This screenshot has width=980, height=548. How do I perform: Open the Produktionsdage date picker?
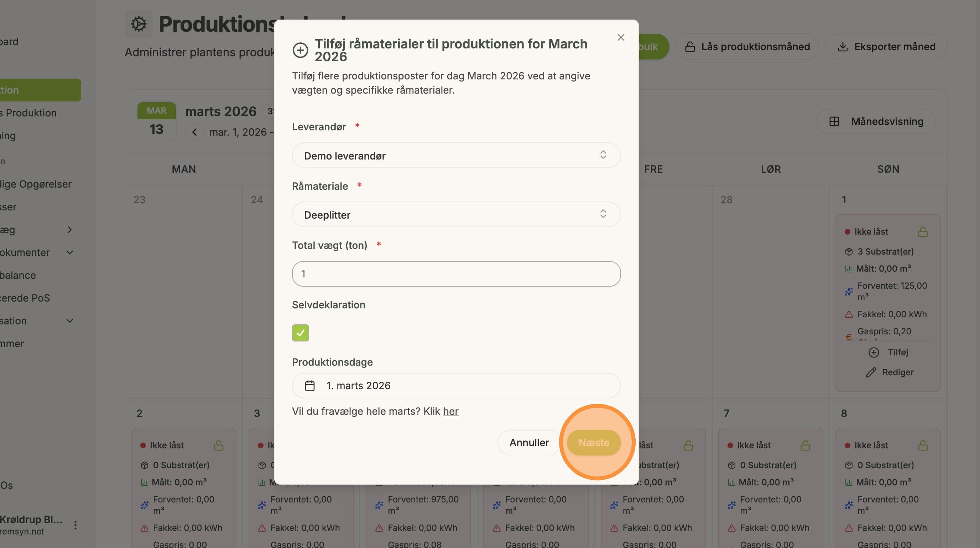(456, 386)
